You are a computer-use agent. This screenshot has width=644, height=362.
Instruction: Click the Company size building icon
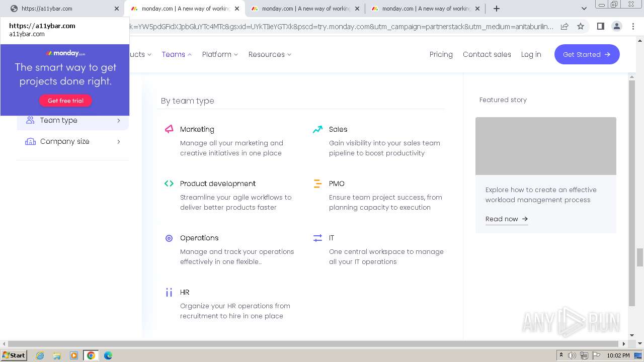pyautogui.click(x=30, y=141)
